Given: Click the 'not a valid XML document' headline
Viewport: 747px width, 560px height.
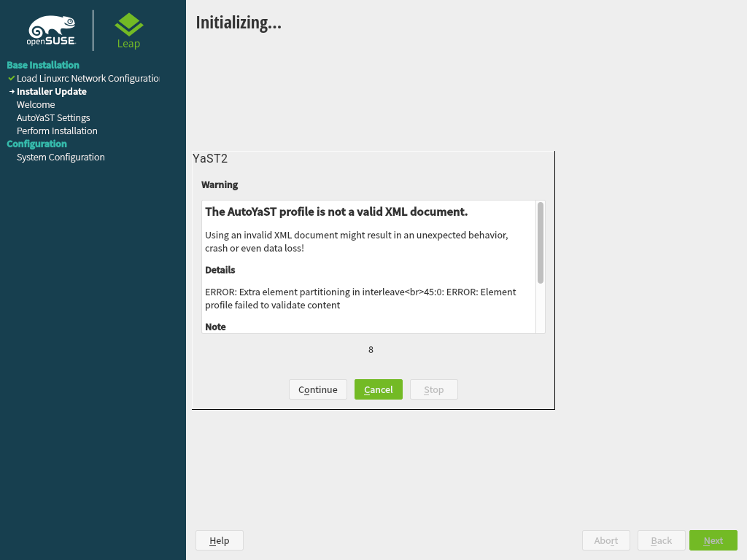Looking at the screenshot, I should [x=336, y=212].
